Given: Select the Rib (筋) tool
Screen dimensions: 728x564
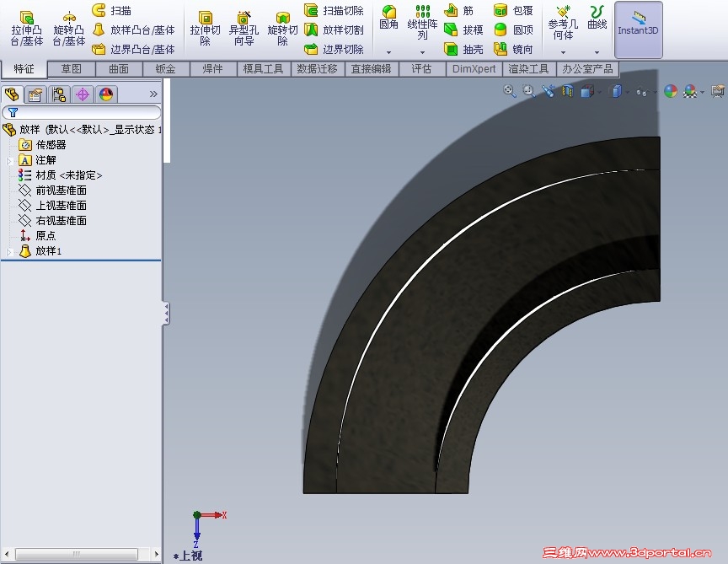Looking at the screenshot, I should pyautogui.click(x=458, y=10).
